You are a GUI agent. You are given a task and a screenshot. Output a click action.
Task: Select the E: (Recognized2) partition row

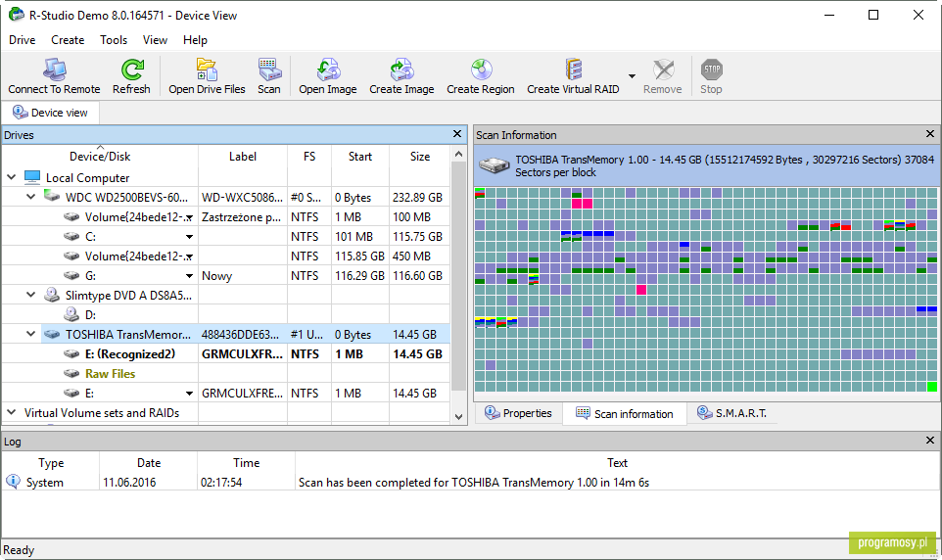[x=226, y=353]
